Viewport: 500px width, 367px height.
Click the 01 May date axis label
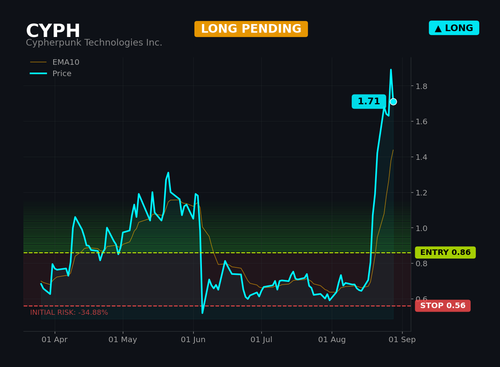coord(123,340)
